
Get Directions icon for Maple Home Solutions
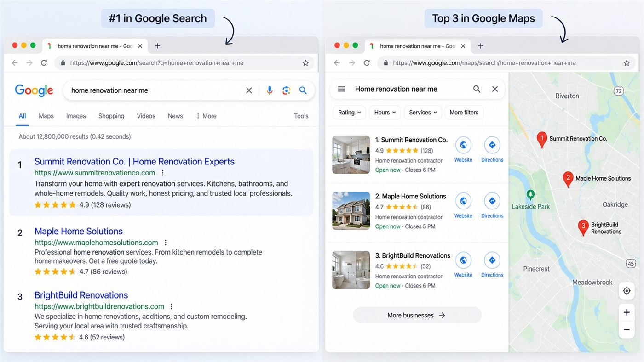tap(492, 201)
